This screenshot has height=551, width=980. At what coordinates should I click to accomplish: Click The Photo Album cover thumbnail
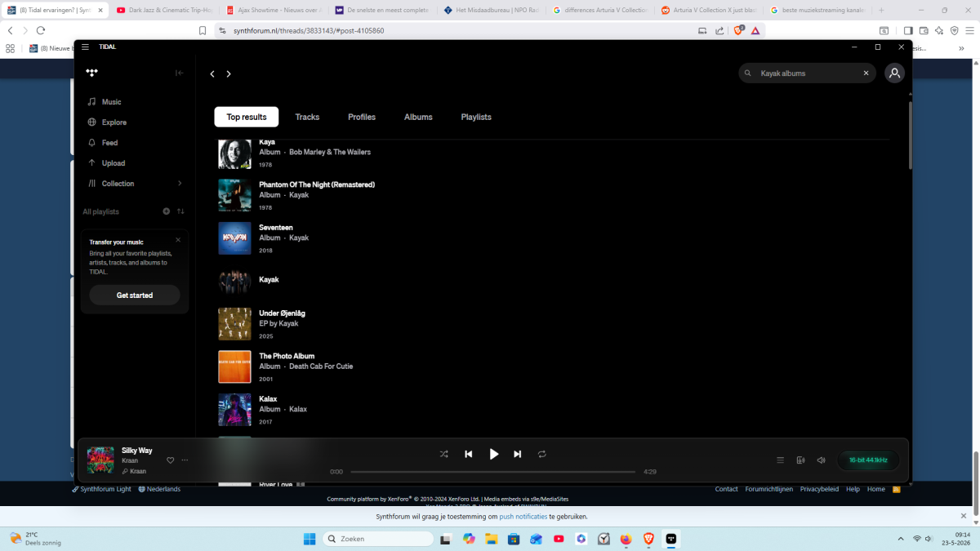[x=234, y=367]
